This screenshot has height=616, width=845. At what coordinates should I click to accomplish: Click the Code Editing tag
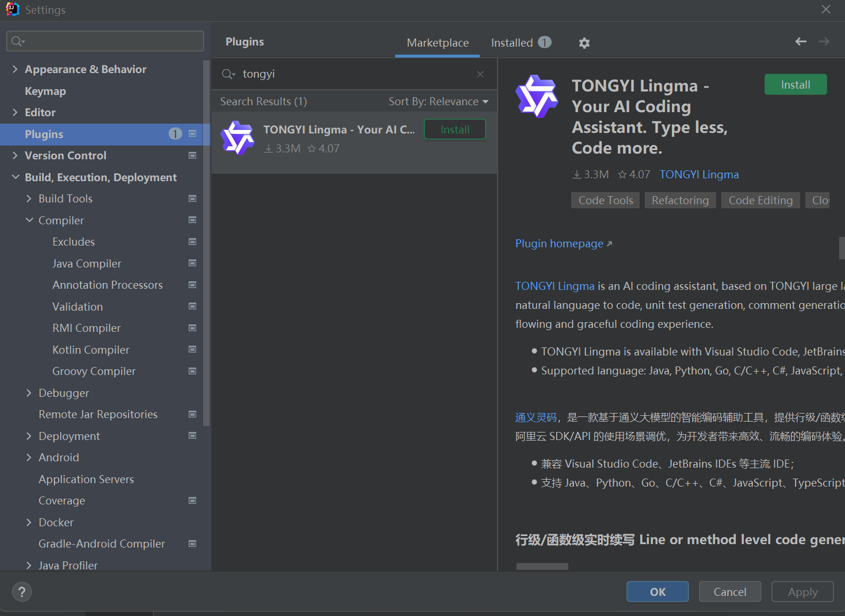(760, 200)
